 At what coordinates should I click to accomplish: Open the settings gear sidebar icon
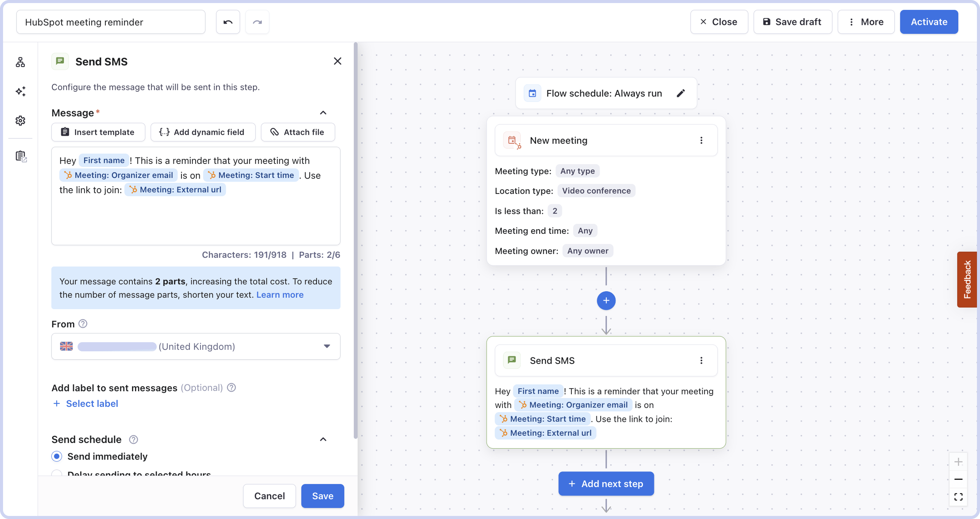coord(21,121)
